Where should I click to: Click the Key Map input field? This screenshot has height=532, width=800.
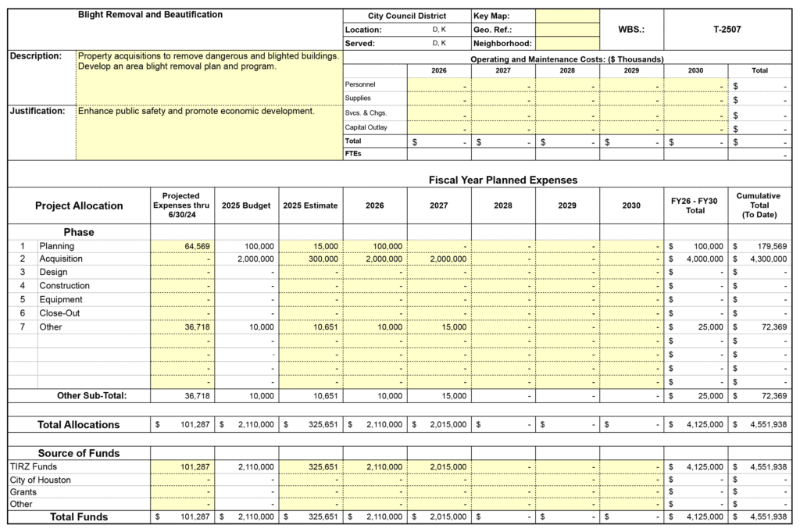point(567,16)
